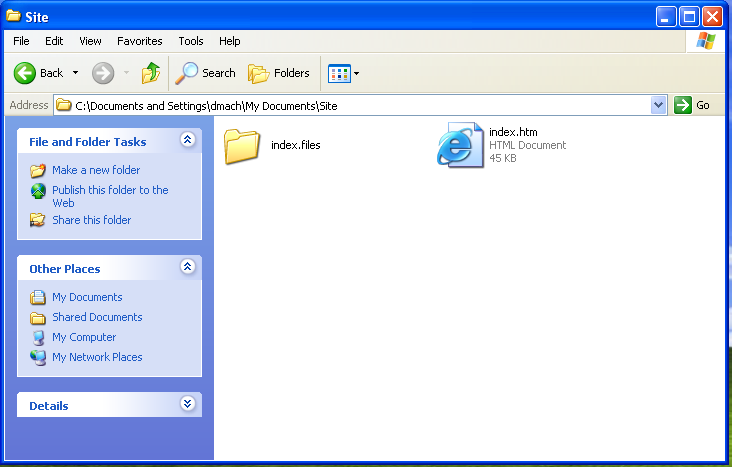Viewport: 732px width, 467px height.
Task: Click the Up folder level icon
Action: tap(151, 73)
